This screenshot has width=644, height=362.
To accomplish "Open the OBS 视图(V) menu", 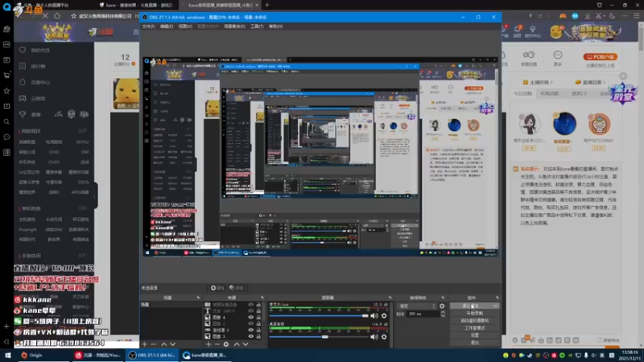I will coord(185,27).
